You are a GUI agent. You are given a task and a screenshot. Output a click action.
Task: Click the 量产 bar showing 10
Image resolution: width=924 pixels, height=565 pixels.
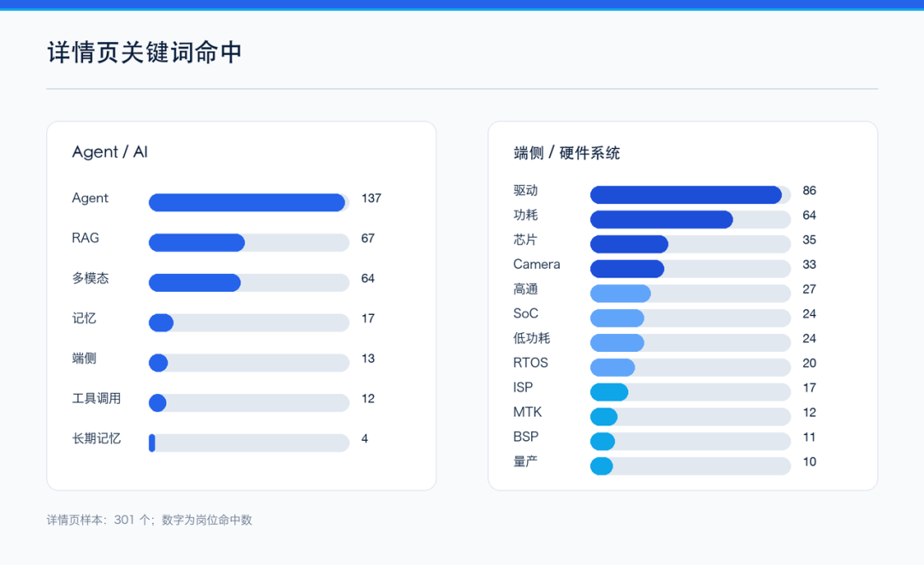pos(690,466)
